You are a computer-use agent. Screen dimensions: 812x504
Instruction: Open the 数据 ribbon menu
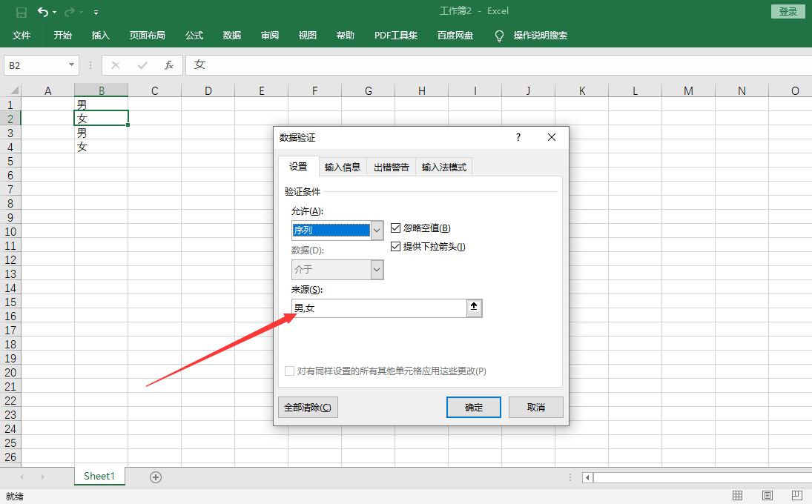(232, 36)
